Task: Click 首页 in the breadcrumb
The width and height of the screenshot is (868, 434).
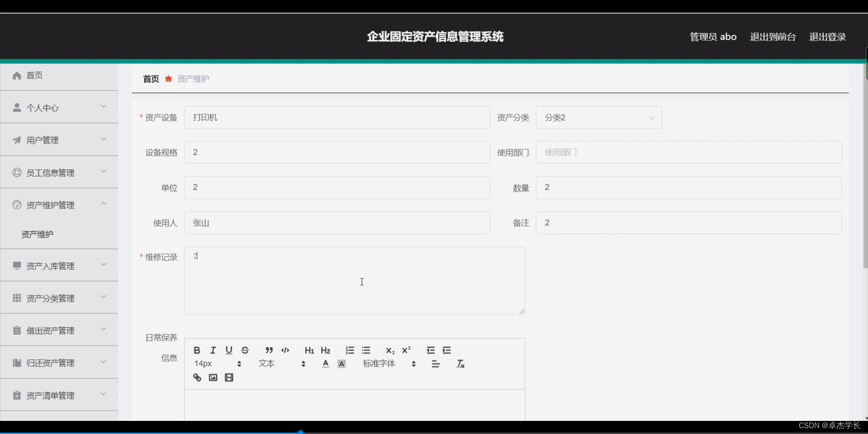Action: coord(151,79)
